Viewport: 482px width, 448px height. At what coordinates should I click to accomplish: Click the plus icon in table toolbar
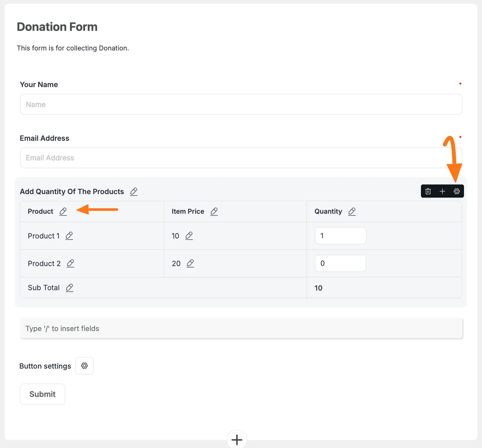click(442, 191)
